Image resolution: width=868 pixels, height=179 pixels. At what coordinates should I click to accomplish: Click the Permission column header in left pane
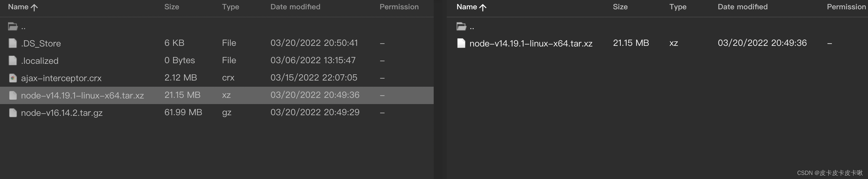coord(399,7)
